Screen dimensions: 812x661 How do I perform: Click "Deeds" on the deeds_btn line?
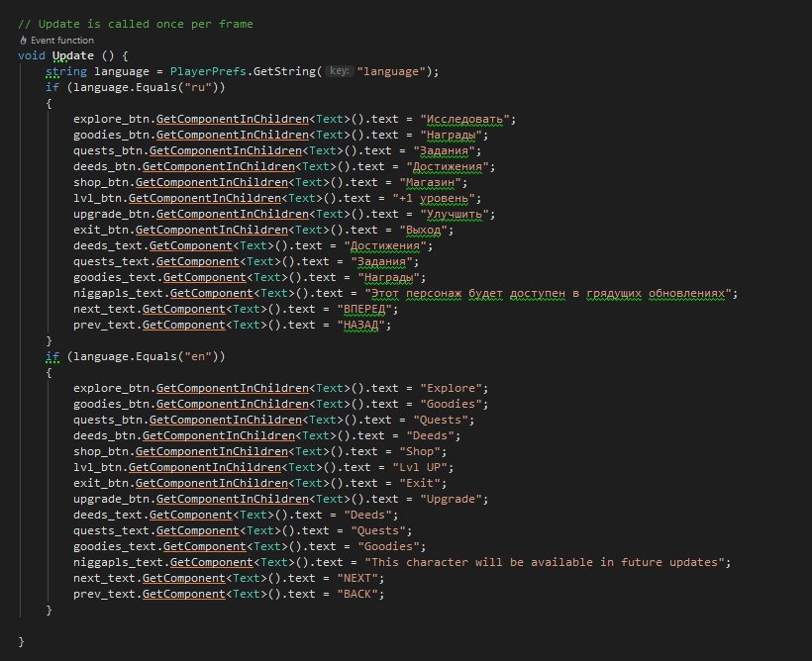point(430,435)
